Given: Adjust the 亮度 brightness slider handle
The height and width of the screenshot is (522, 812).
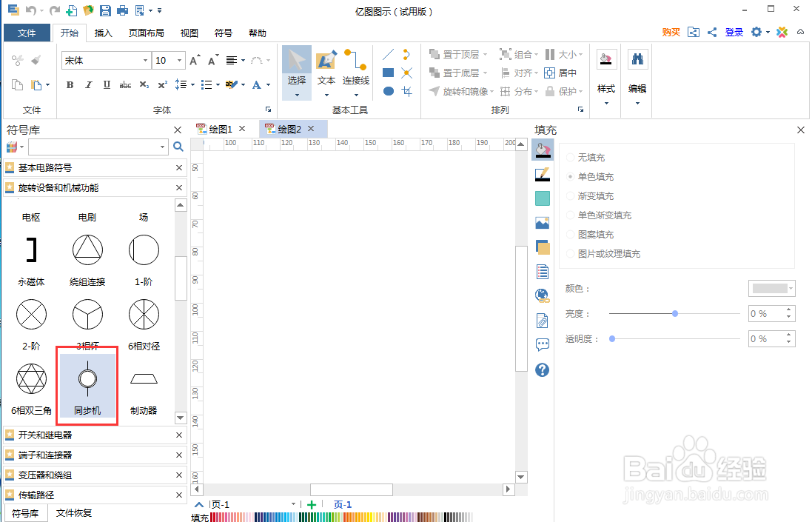Looking at the screenshot, I should coord(675,313).
